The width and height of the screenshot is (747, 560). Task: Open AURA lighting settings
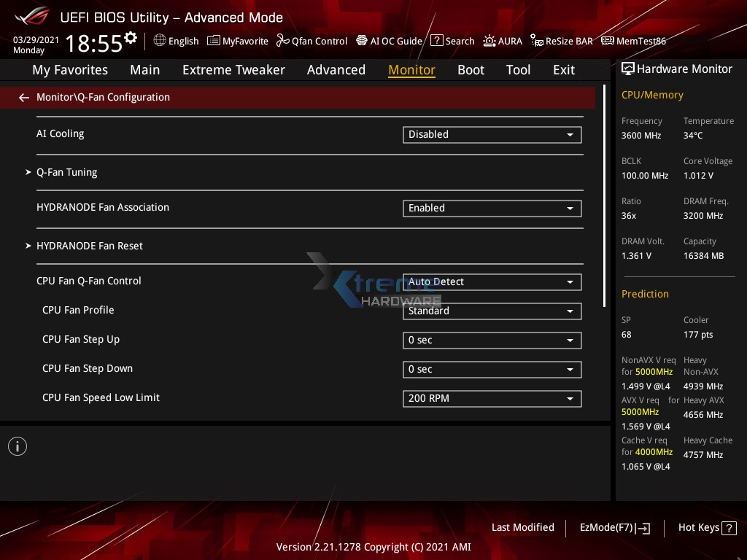(x=503, y=41)
